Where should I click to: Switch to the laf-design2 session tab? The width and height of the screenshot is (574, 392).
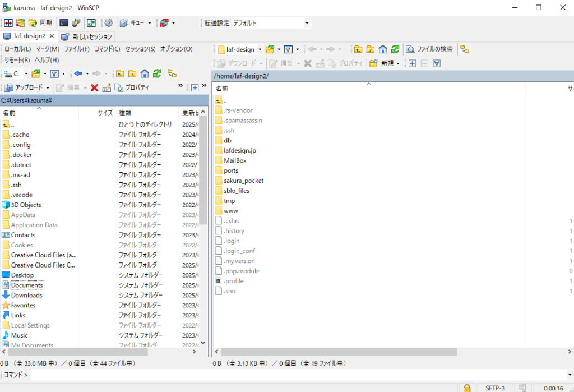[x=29, y=36]
